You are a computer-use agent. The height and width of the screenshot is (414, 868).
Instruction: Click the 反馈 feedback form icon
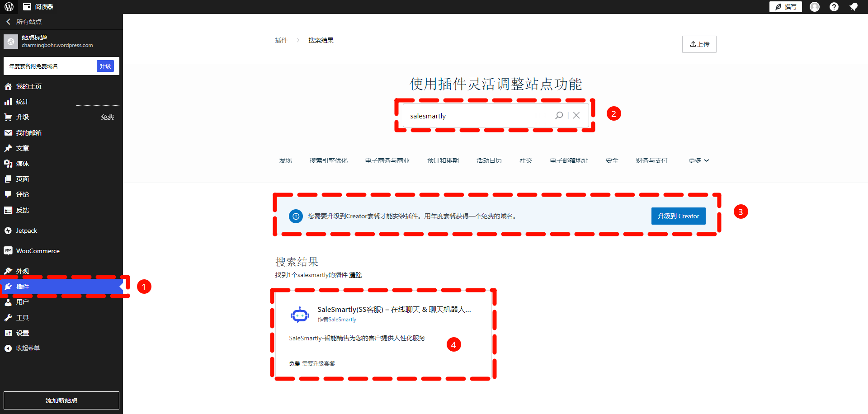point(8,210)
